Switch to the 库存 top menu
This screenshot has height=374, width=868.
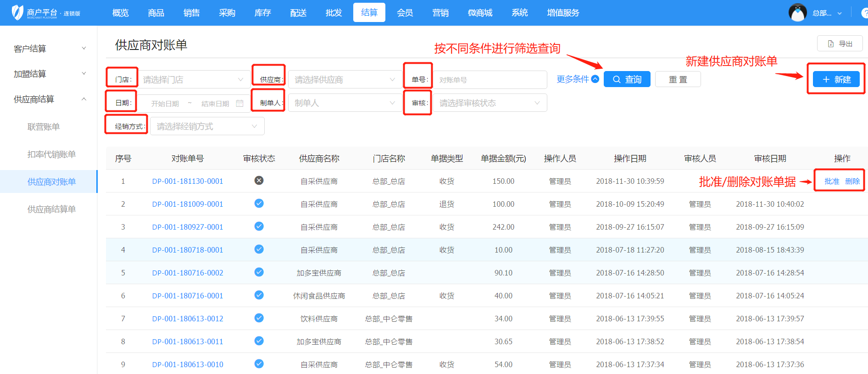click(262, 13)
